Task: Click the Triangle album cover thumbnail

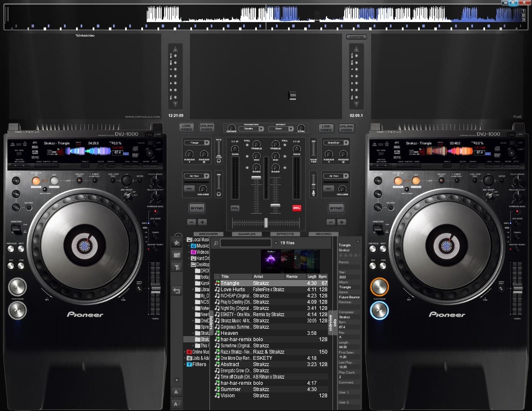Action: 271,261
